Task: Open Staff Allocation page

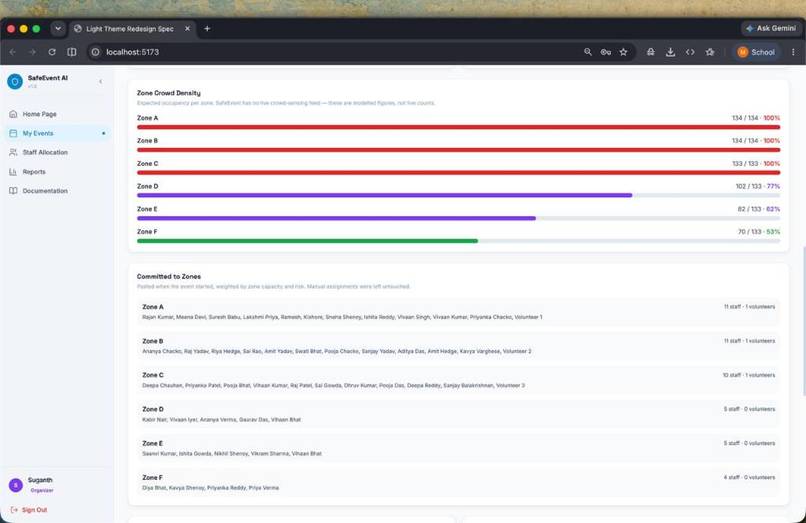Action: tap(58, 152)
